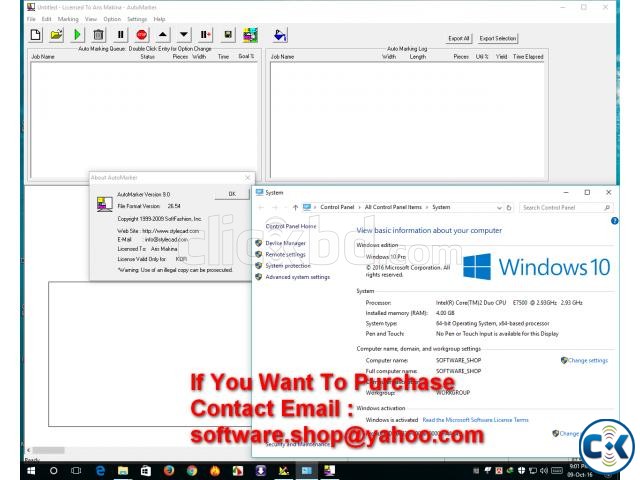Move queue entry down with arrow icon
Screen dimensions: 640x480
pyautogui.click(x=184, y=35)
